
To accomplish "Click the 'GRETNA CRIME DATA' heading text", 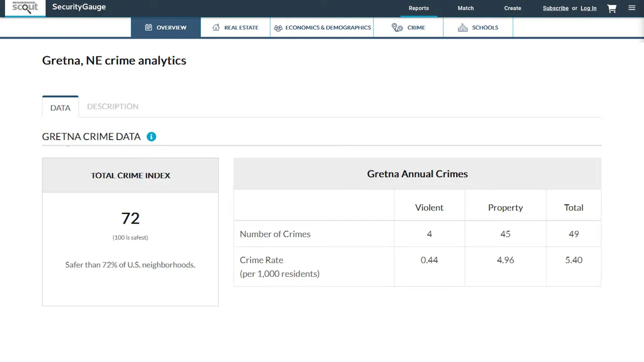I will click(x=91, y=137).
